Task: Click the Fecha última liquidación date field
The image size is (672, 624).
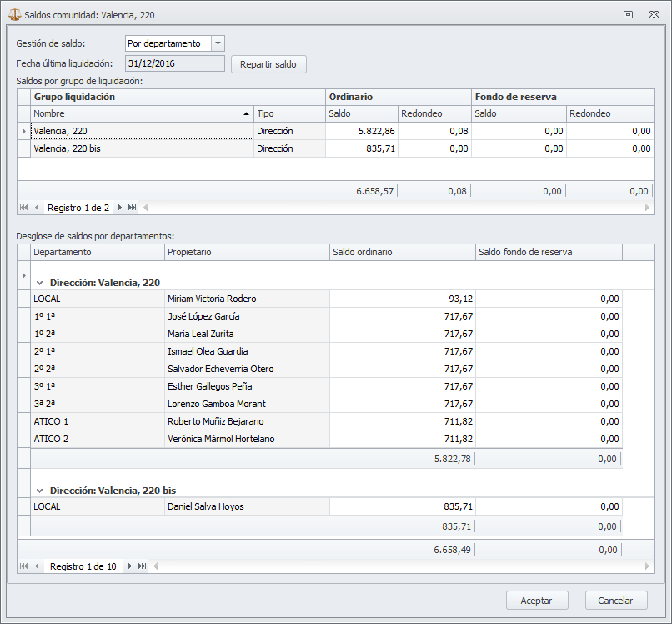Action: pyautogui.click(x=174, y=63)
